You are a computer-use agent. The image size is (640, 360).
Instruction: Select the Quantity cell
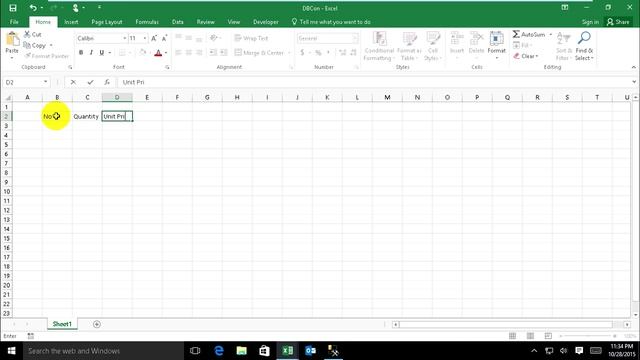pos(87,116)
